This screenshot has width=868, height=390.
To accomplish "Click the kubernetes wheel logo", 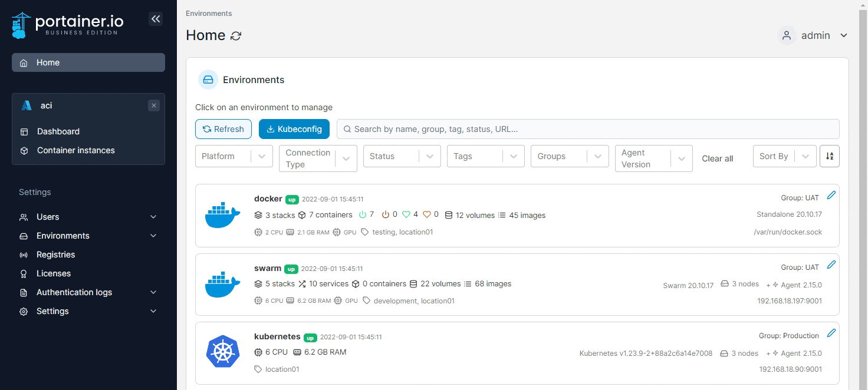I will [x=223, y=352].
